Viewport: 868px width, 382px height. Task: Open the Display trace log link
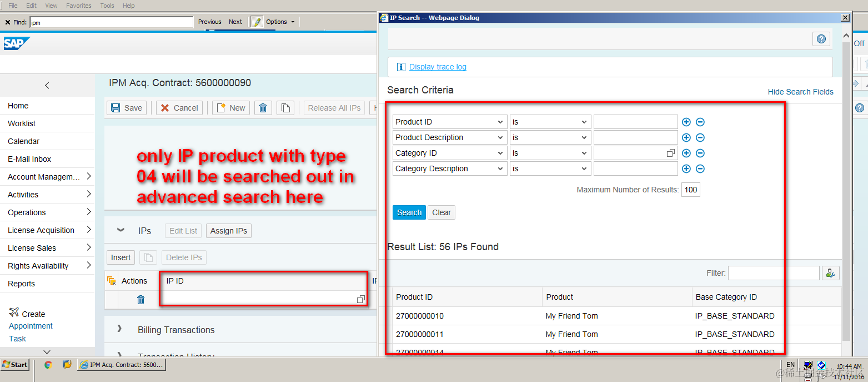(x=438, y=67)
